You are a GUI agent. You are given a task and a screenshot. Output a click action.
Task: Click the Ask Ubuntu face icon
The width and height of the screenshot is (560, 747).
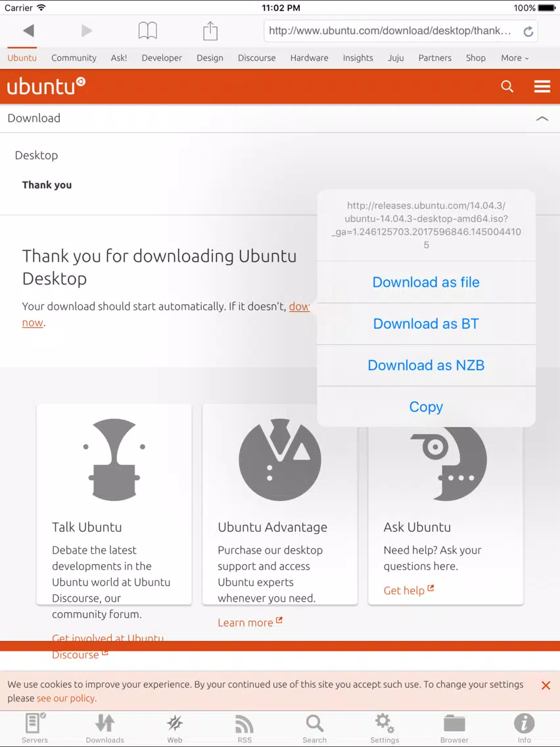pyautogui.click(x=448, y=463)
